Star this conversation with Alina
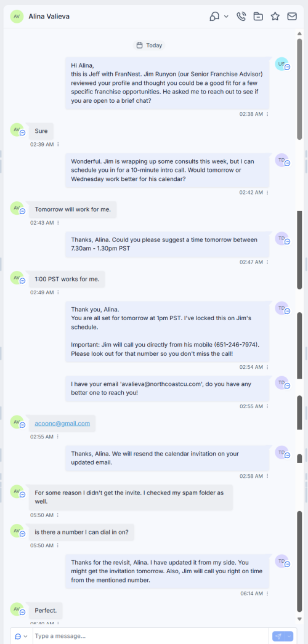The image size is (308, 644). (x=275, y=17)
